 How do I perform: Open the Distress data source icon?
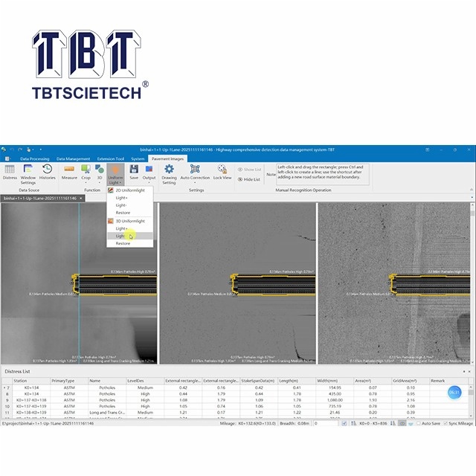pos(10,173)
